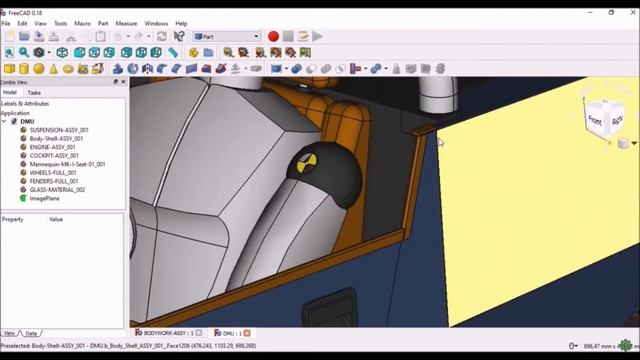Fit all content to screen icon
Screen dimensions: 640x360
tap(9, 53)
